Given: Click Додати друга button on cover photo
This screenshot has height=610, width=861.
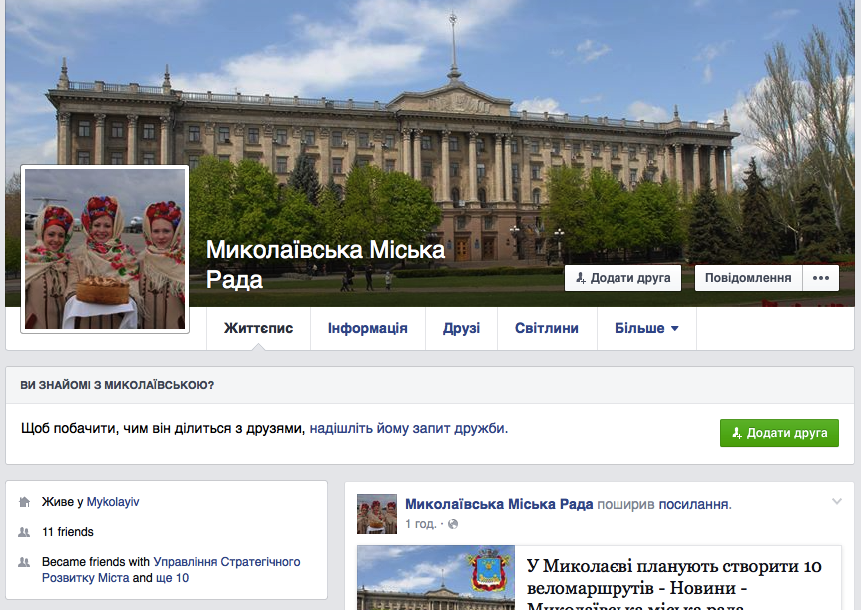Looking at the screenshot, I should (x=623, y=278).
